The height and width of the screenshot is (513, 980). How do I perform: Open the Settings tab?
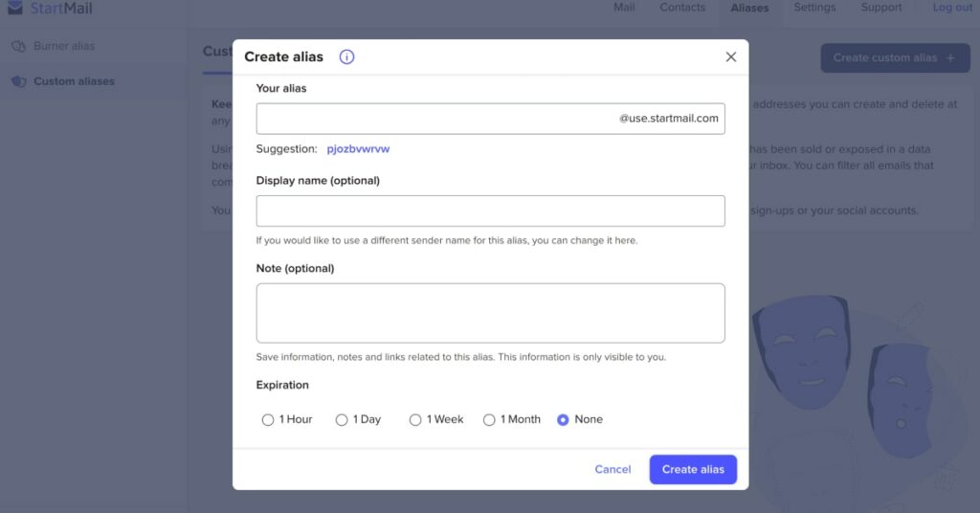[x=814, y=8]
